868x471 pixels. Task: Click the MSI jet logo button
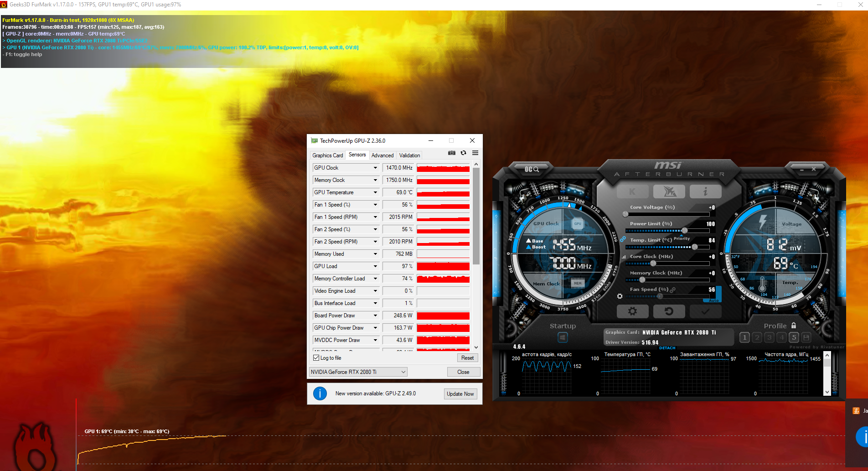[669, 192]
